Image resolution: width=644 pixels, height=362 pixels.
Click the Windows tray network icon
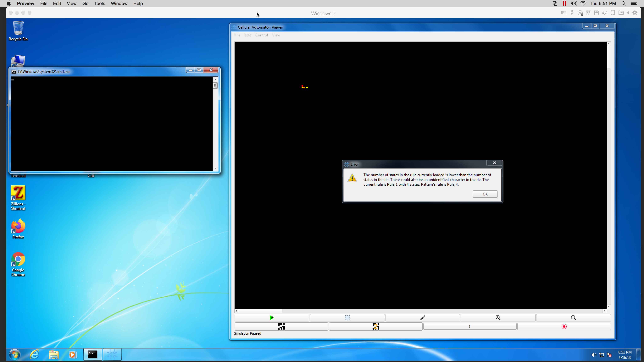[602, 355]
